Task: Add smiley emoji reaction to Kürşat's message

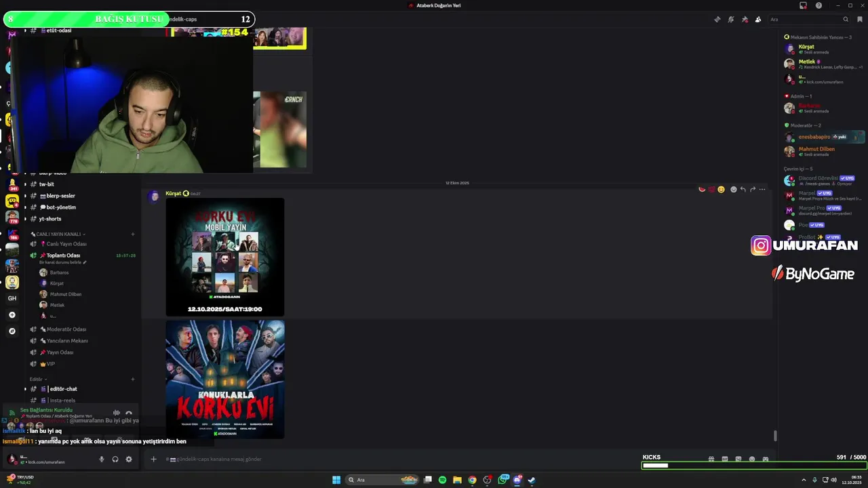Action: point(722,190)
